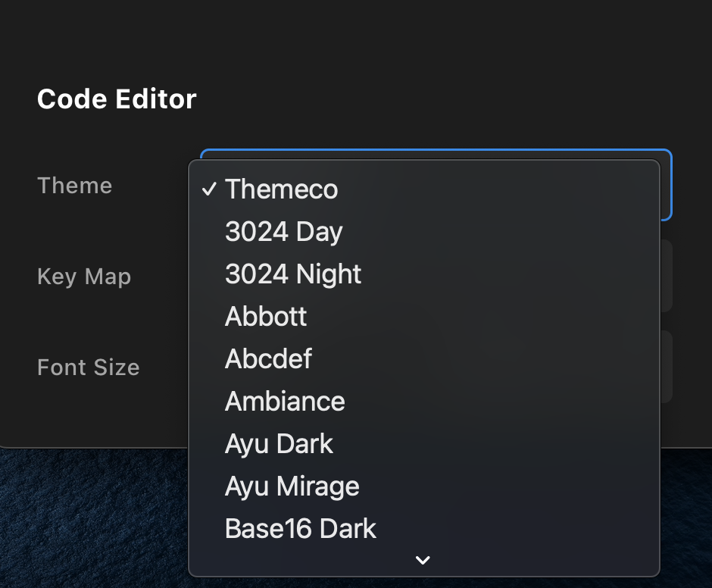Viewport: 712px width, 588px height.
Task: Select the Abcdef theme option
Action: click(268, 358)
